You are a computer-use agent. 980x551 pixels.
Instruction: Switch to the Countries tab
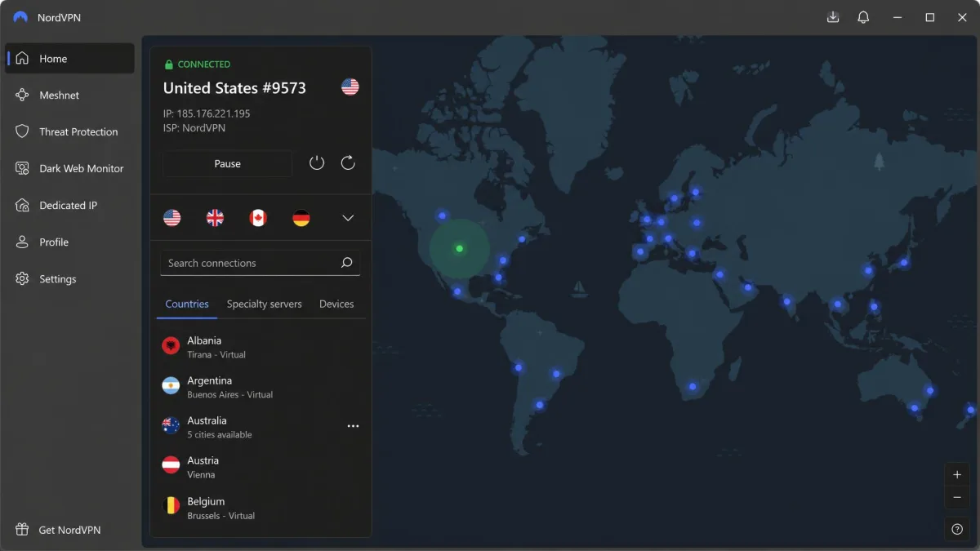click(187, 304)
